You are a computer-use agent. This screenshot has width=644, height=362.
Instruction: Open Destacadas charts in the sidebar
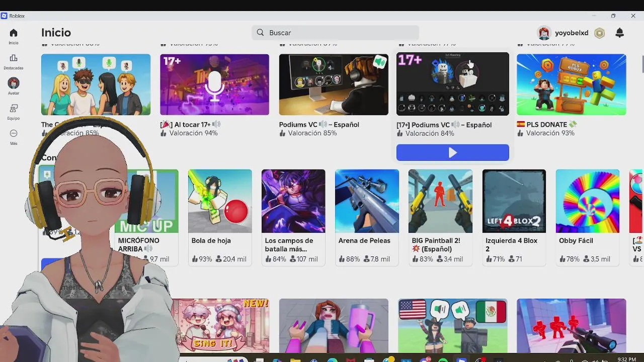pyautogui.click(x=14, y=62)
